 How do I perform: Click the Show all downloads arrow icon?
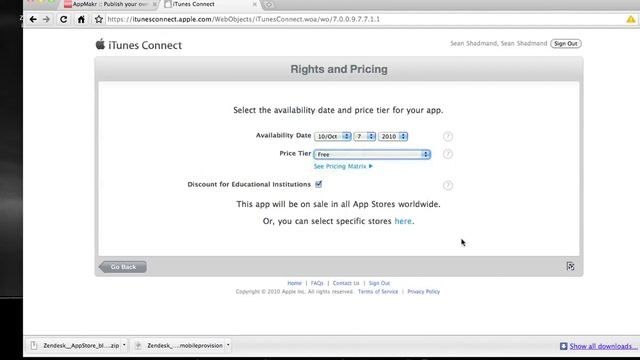(x=564, y=346)
